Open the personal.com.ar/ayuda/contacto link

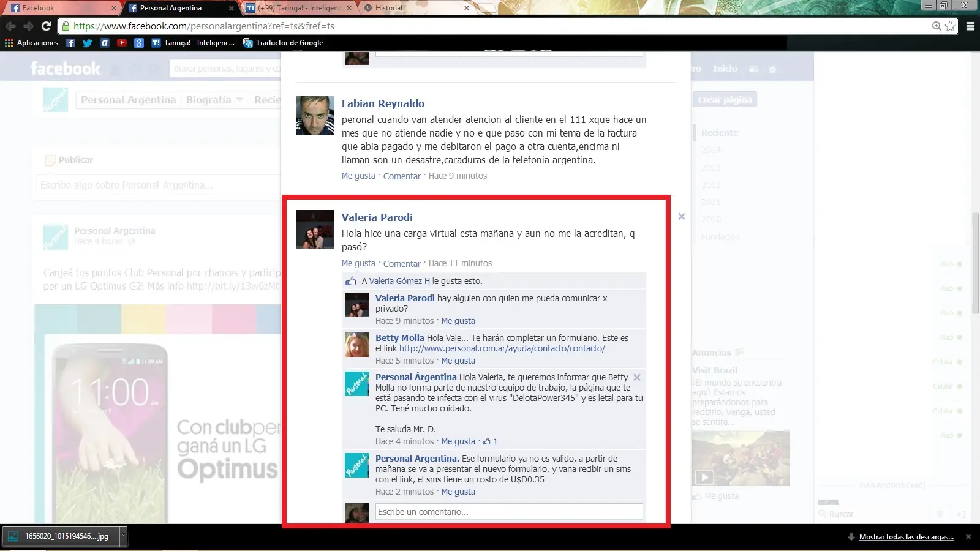502,348
